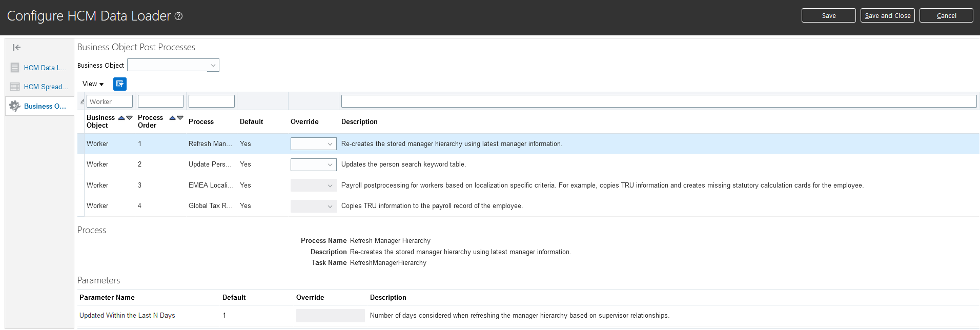Click 'Copies TRU information to the payroll record' description

click(x=432, y=206)
